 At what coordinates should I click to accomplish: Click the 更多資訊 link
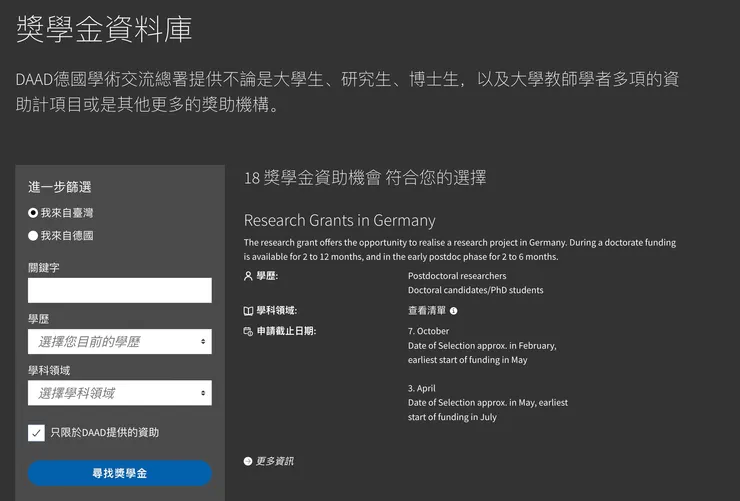pos(275,461)
